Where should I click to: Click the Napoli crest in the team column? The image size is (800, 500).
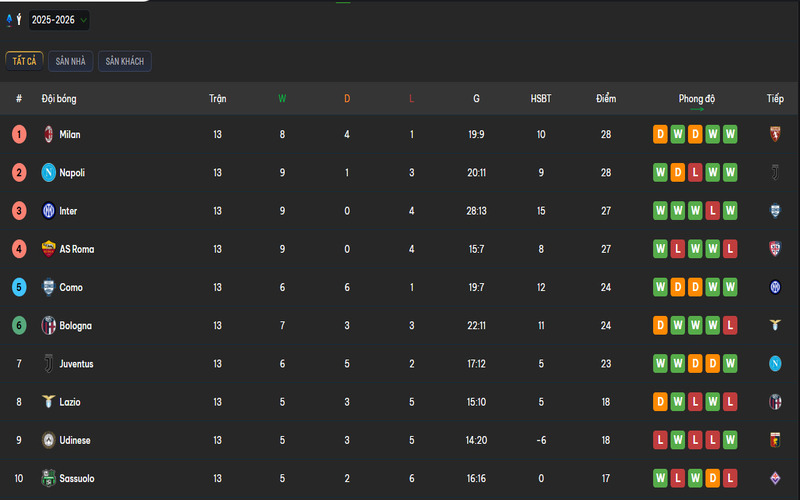point(47,173)
